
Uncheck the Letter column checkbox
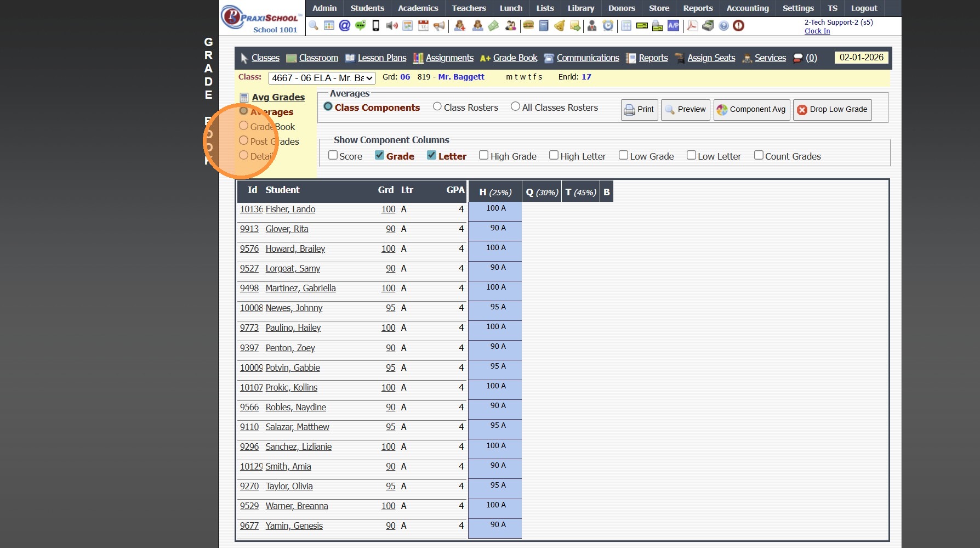431,156
